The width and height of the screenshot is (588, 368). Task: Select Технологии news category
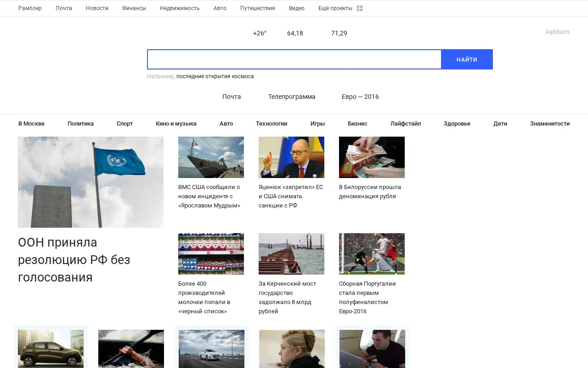click(x=271, y=124)
